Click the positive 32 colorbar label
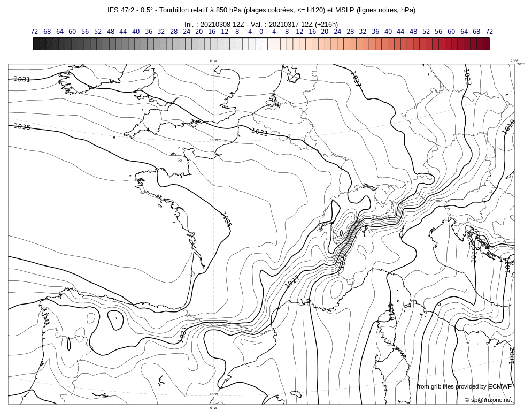Screen dimensions: 532x411 pyautogui.click(x=363, y=32)
